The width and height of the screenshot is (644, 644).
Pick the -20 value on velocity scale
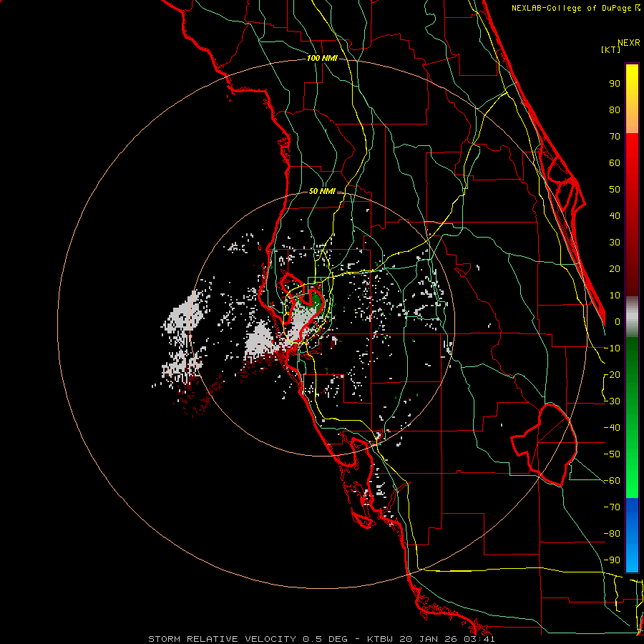(x=612, y=375)
